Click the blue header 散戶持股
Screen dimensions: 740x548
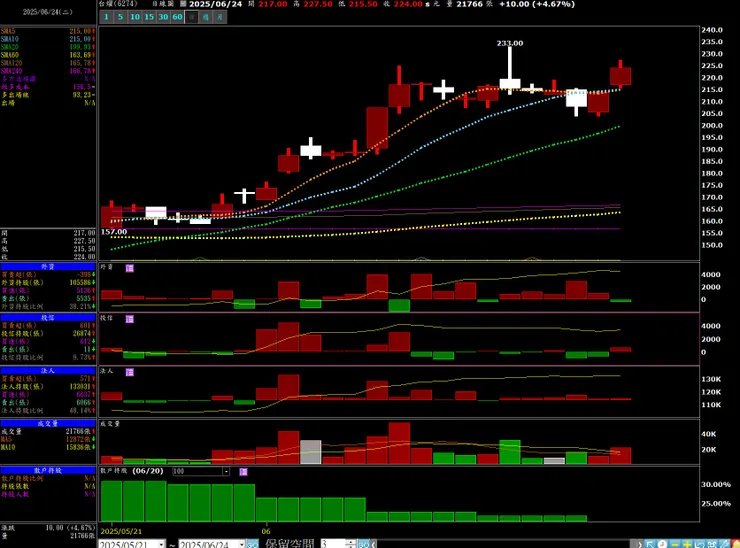click(x=48, y=471)
